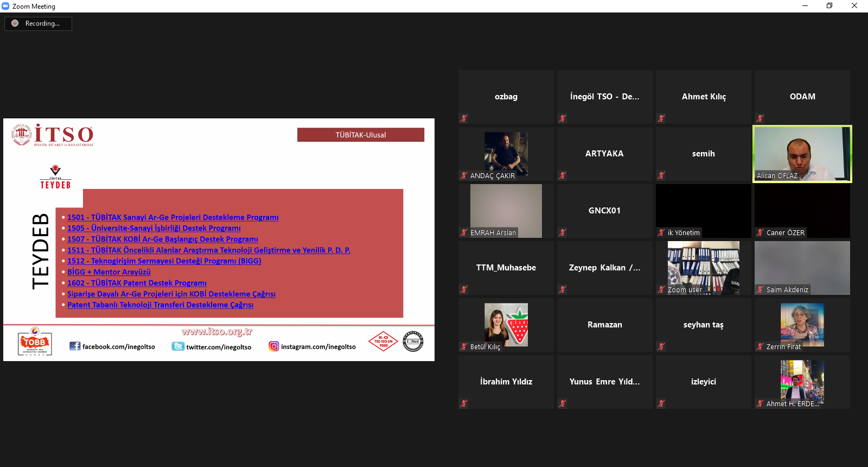Select the Ramazan participant tile

click(605, 325)
